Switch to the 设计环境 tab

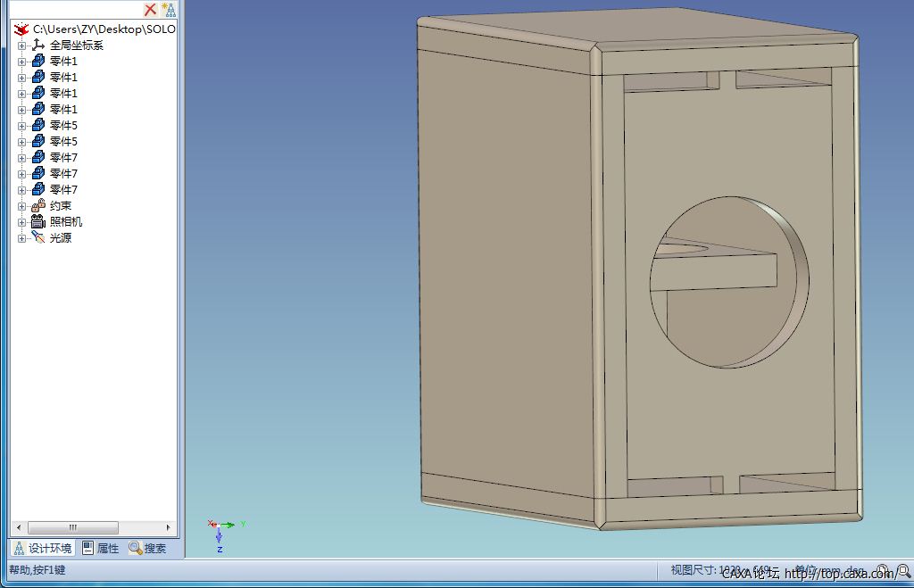(x=43, y=549)
